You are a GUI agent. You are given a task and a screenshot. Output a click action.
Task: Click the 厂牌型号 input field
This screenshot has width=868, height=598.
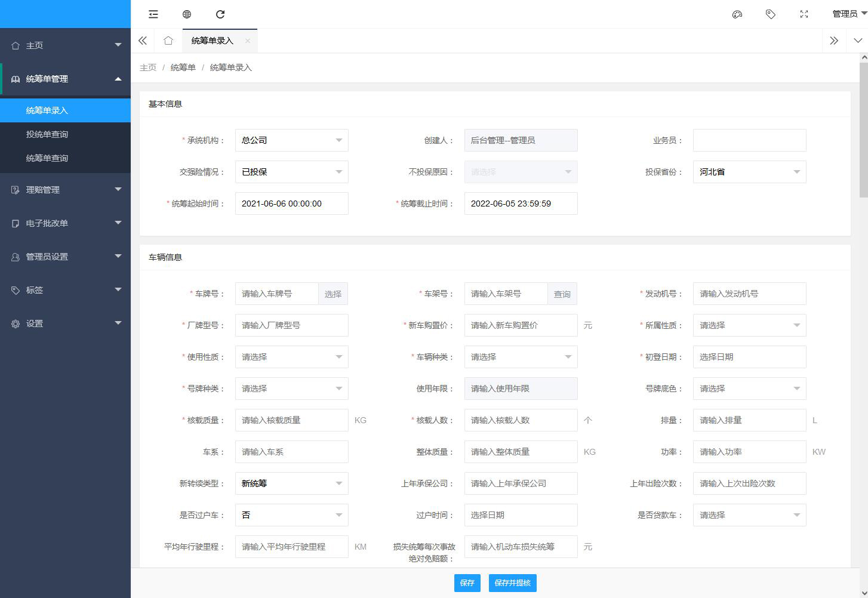(292, 325)
